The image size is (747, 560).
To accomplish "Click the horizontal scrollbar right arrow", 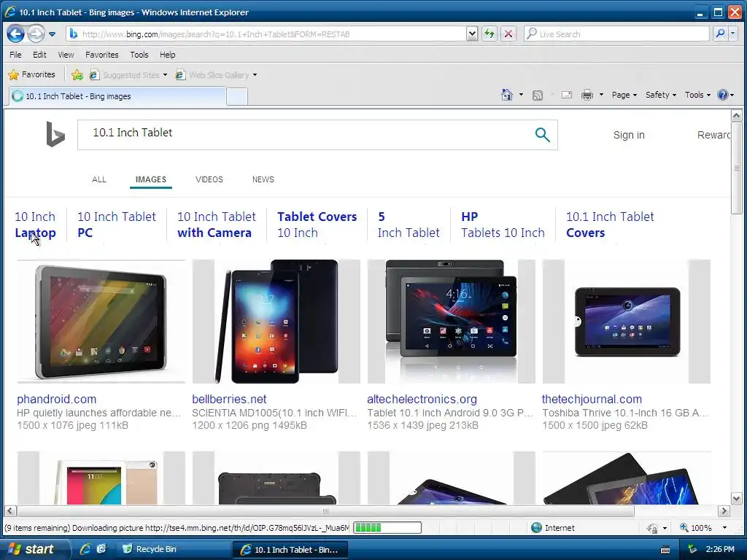I will 724,511.
